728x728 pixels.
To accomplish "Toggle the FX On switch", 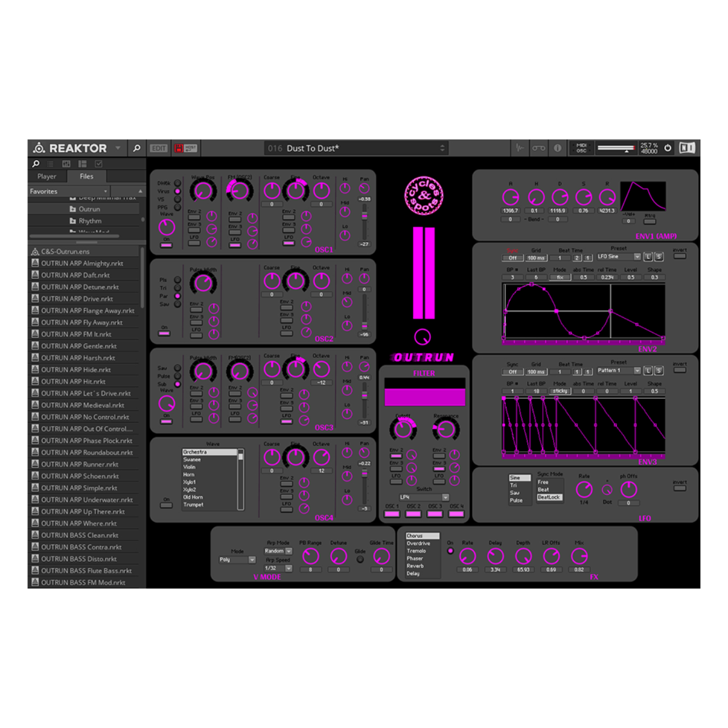I will pos(450,551).
